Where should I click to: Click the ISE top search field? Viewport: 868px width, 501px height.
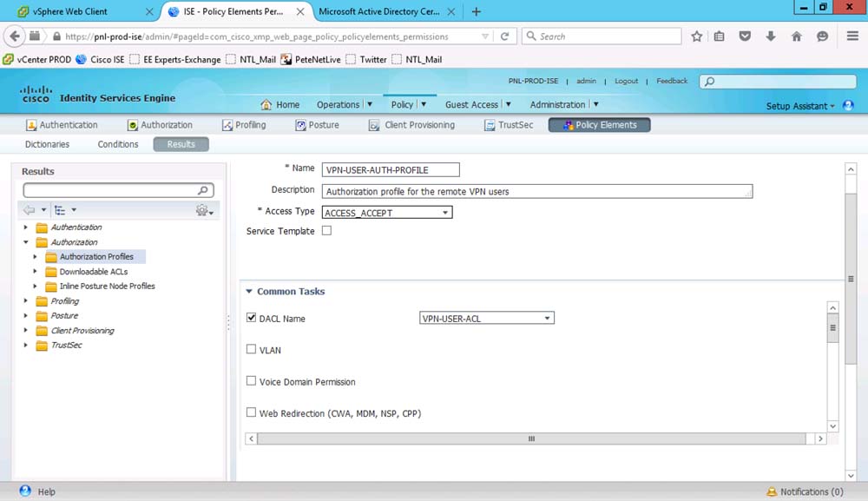click(x=778, y=82)
